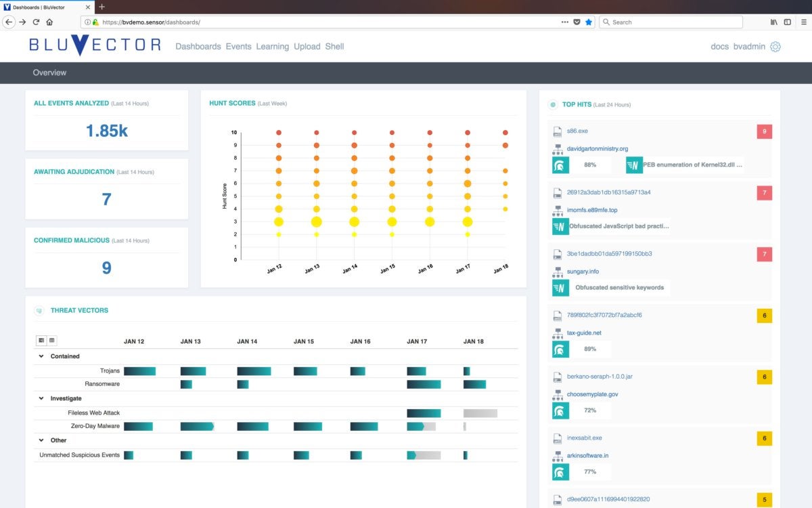812x508 pixels.
Task: Click the helmet engine icon next to 88%
Action: click(x=560, y=165)
